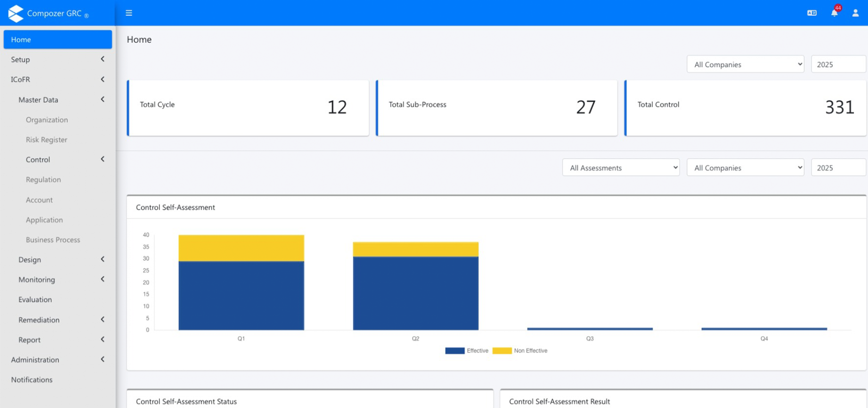This screenshot has height=408, width=868.
Task: Click the top year 2025 field
Action: 837,64
